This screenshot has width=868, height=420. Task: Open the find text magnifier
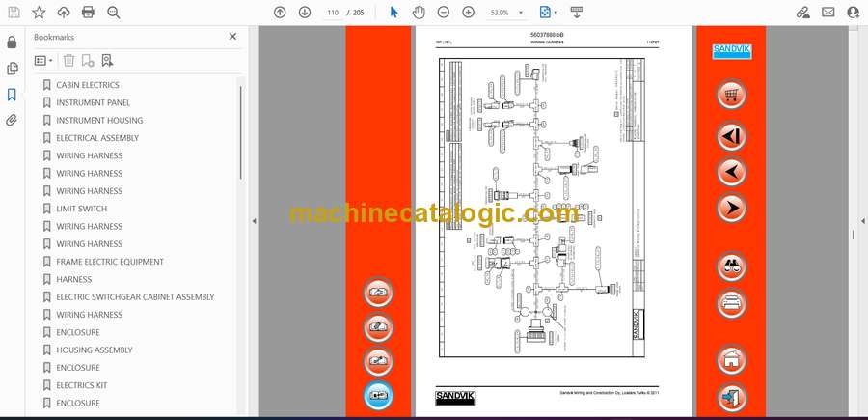[x=114, y=13]
